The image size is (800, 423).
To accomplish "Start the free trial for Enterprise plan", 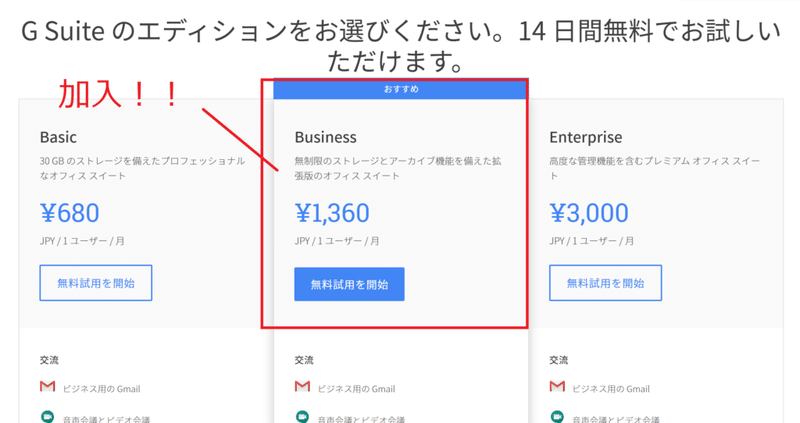I will (x=605, y=284).
